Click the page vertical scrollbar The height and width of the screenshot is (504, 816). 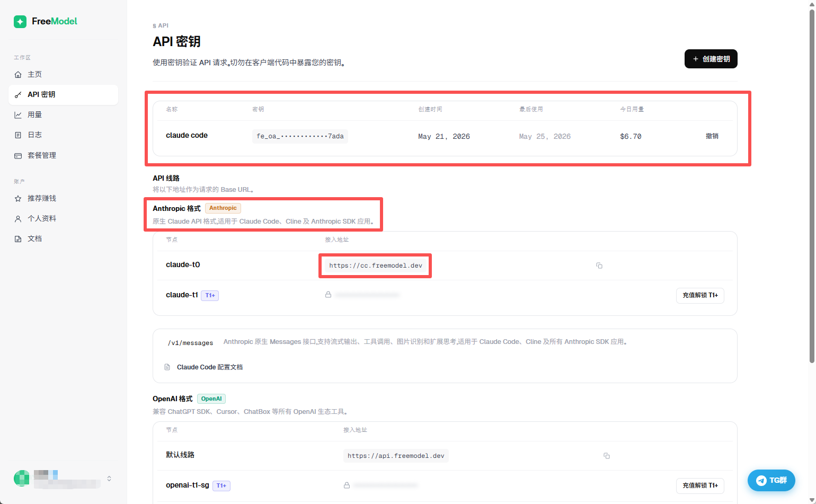812,186
